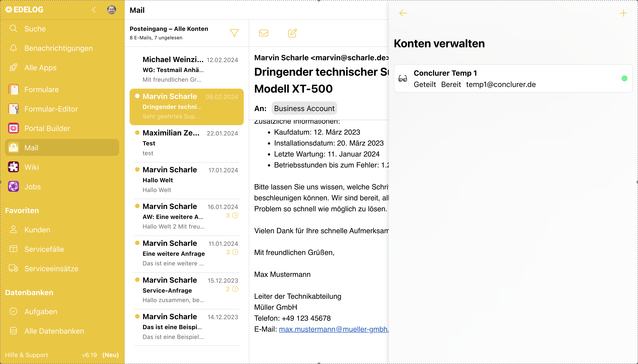Click the v6.19 (Neu) version label
This screenshot has width=638, height=364.
click(x=100, y=355)
